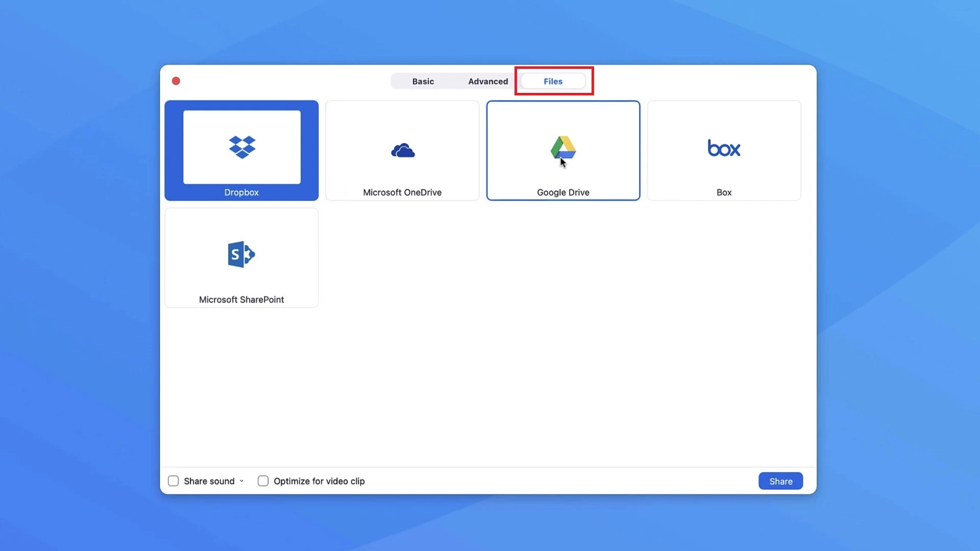Viewport: 980px width, 551px height.
Task: Choose the Google Drive triangle icon
Action: pyautogui.click(x=563, y=147)
